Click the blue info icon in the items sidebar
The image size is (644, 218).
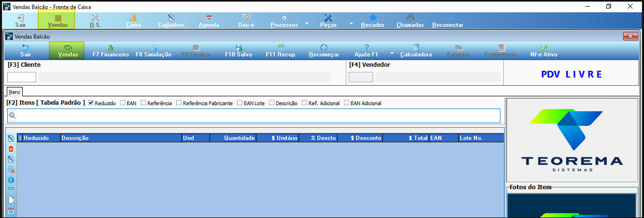pos(11,180)
